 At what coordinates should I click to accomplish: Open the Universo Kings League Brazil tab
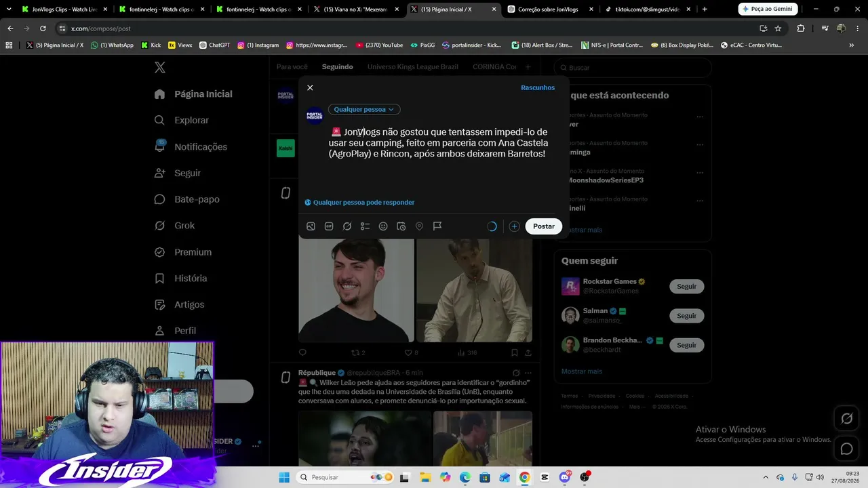(x=413, y=67)
